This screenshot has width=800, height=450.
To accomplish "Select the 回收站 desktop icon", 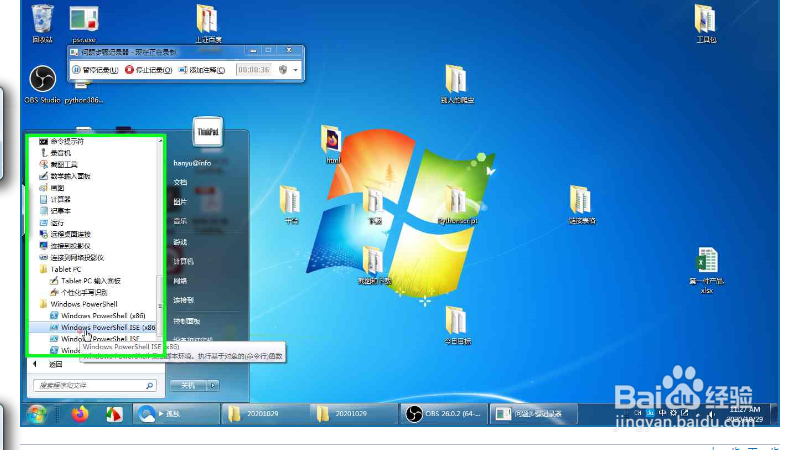I will [42, 23].
